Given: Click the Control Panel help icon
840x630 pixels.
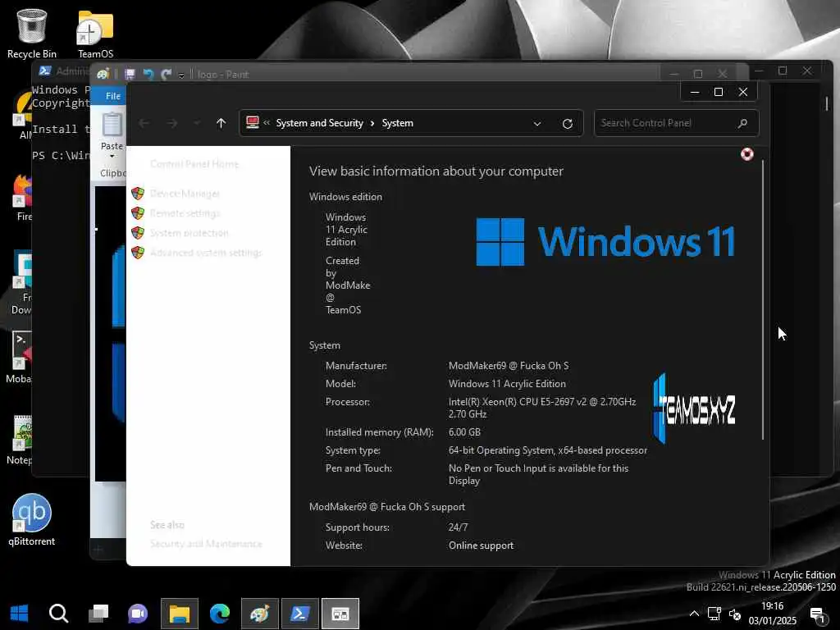Looking at the screenshot, I should 746,154.
